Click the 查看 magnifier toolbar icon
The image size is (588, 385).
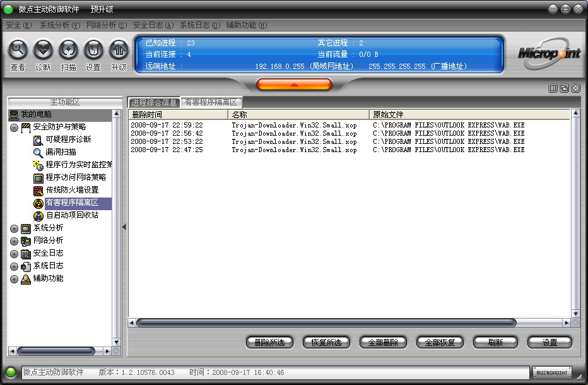click(18, 49)
